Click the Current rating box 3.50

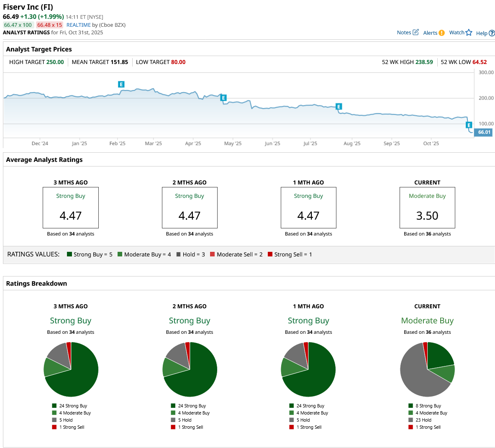(x=428, y=207)
